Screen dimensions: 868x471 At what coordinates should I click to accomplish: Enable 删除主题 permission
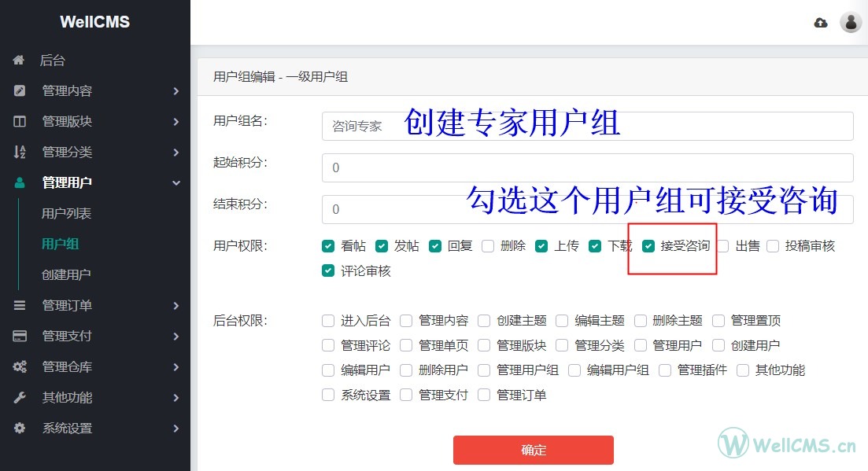641,321
